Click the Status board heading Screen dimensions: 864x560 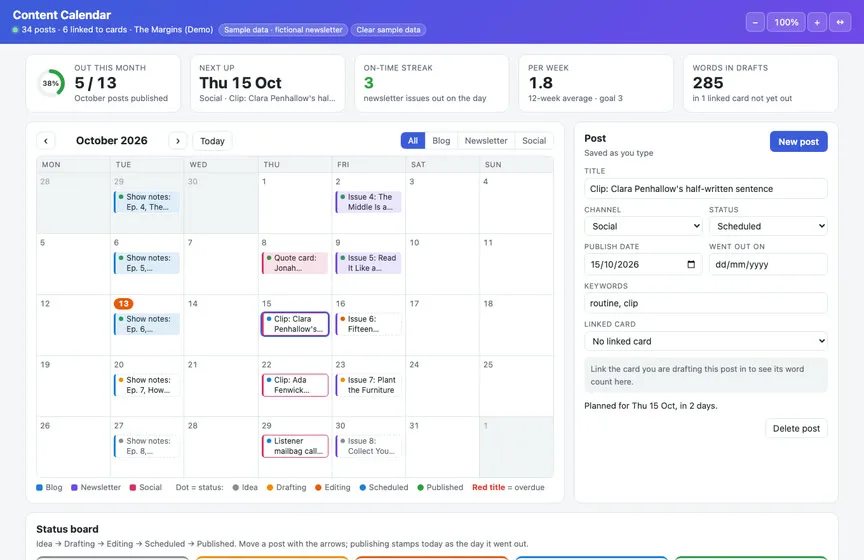(67, 529)
